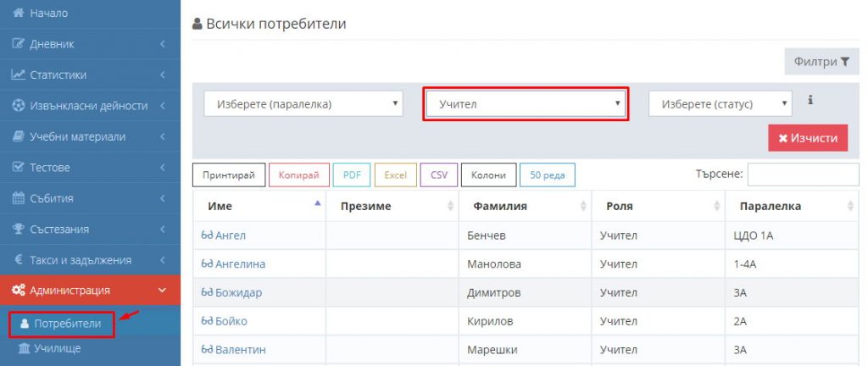The width and height of the screenshot is (868, 366).
Task: Click the glasses icon next to Ангелина
Action: pos(207,264)
